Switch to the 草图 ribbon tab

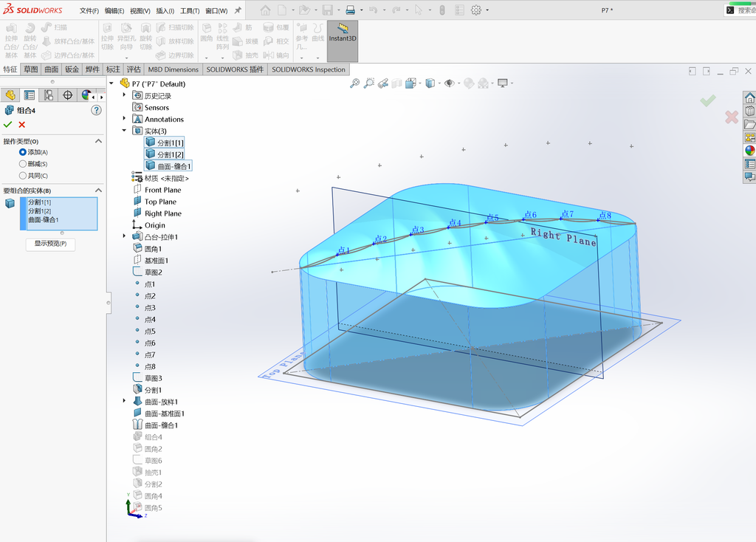coord(31,69)
